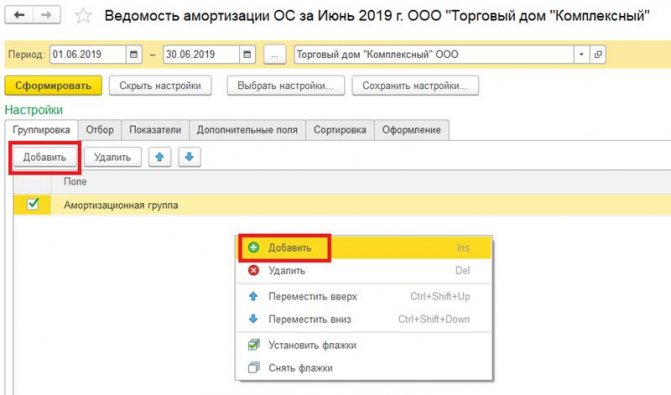Select the Амортизационная группа row text
This screenshot has width=671, height=395.
click(121, 205)
